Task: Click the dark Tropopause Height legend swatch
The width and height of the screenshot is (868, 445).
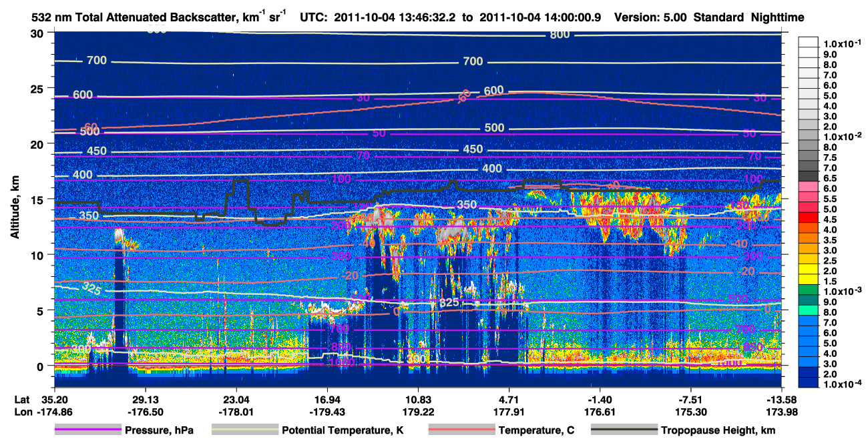Action: [624, 430]
